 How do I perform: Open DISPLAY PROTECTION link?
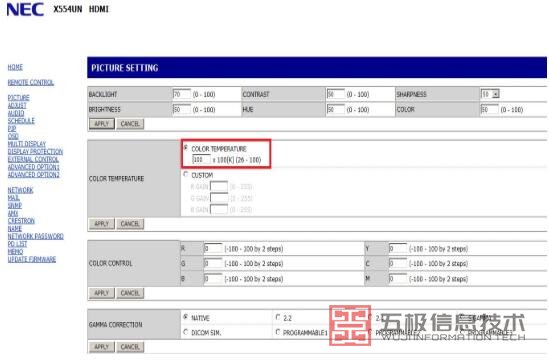(35, 152)
